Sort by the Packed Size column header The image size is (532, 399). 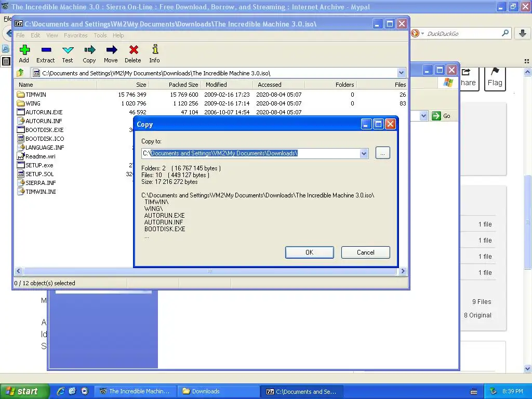tap(175, 85)
